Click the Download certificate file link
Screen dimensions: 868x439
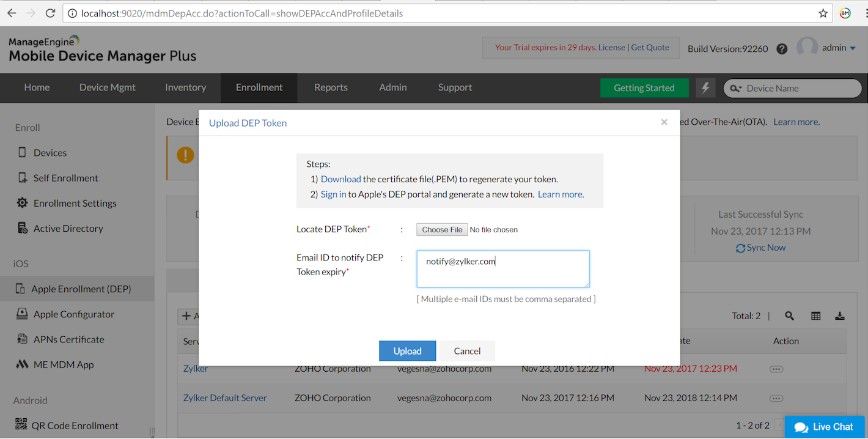pos(340,179)
